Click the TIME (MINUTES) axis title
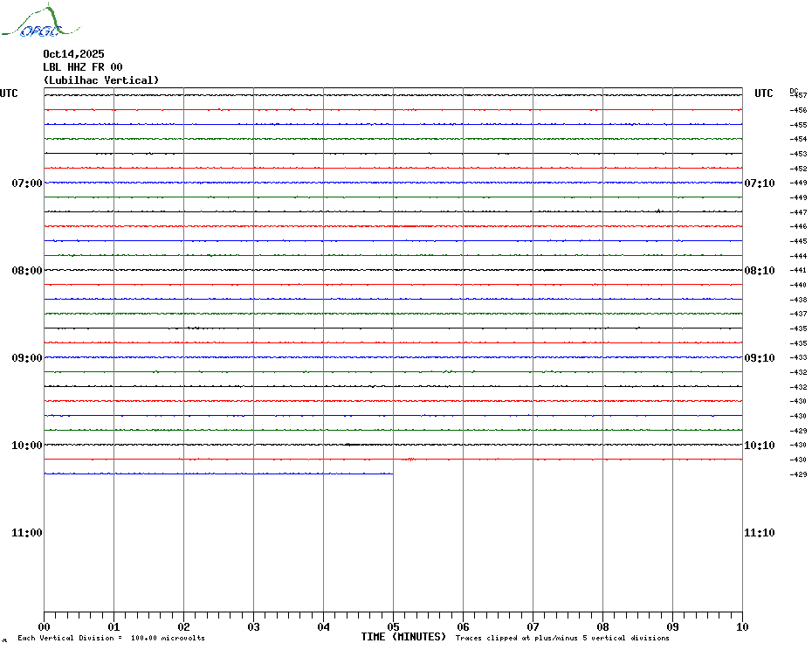 point(403,637)
